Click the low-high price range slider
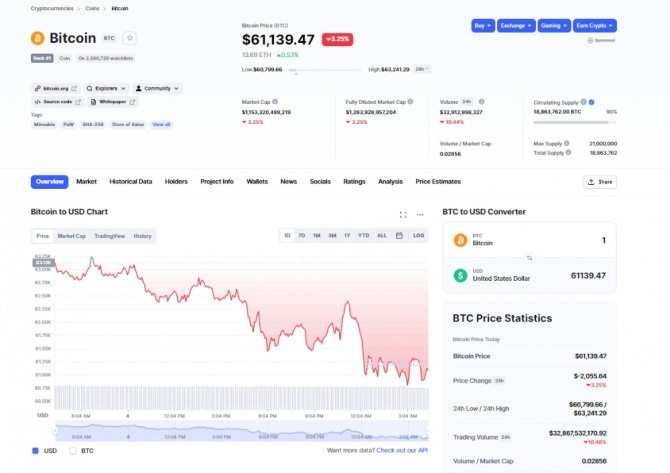The width and height of the screenshot is (670, 473). tap(328, 70)
